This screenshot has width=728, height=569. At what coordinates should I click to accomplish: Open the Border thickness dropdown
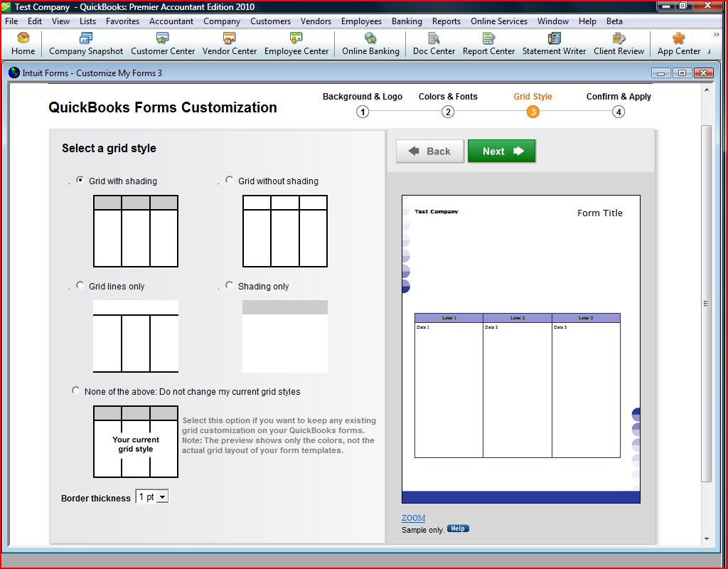152,497
